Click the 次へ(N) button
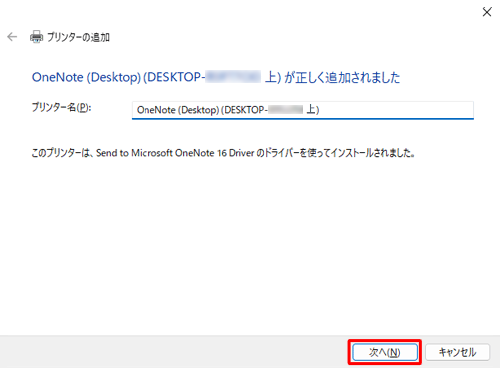The image size is (500, 368). pyautogui.click(x=385, y=352)
